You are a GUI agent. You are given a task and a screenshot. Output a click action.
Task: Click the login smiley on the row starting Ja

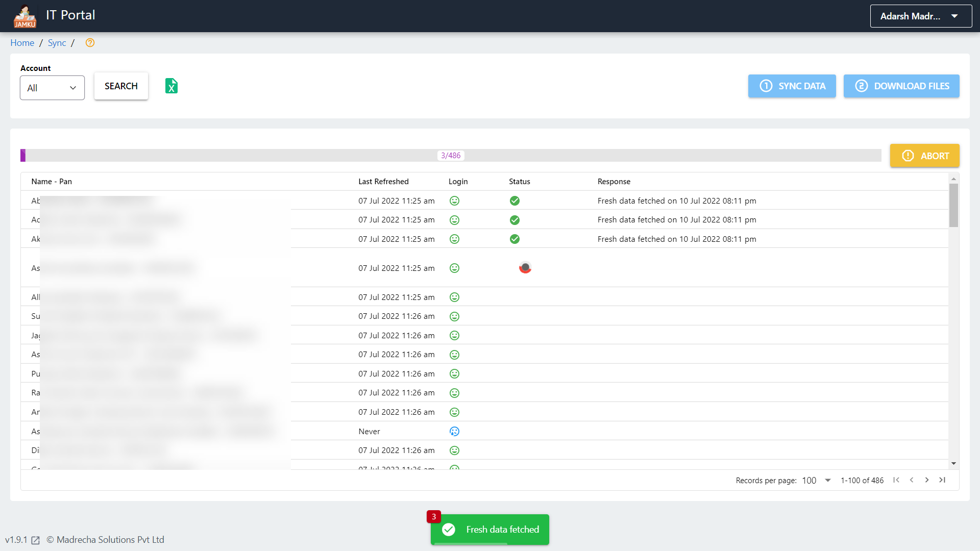(454, 335)
